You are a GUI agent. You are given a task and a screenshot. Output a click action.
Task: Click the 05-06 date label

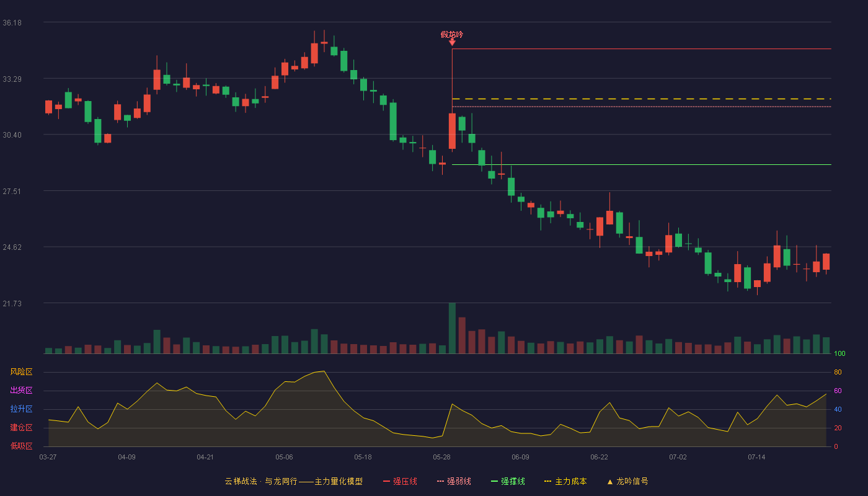pos(284,457)
